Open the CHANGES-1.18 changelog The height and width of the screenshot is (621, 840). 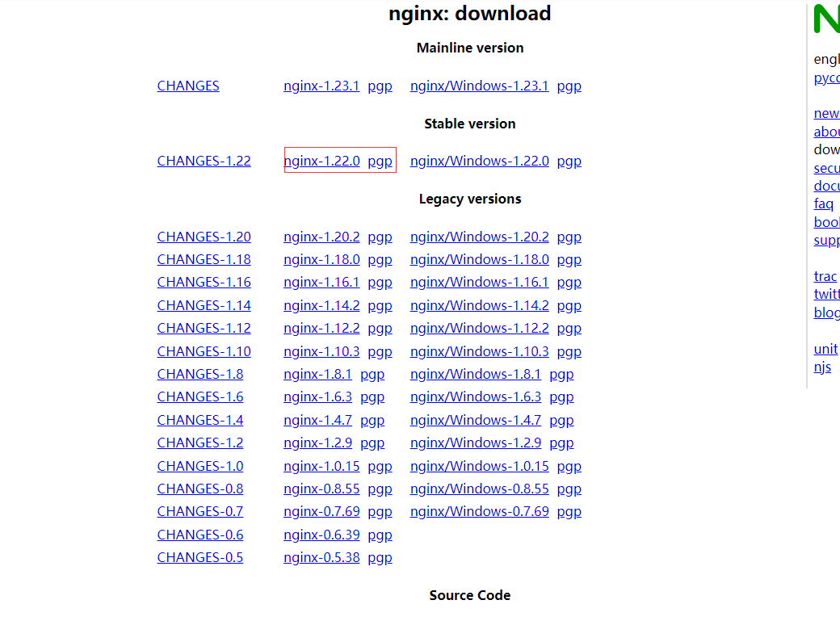(204, 260)
